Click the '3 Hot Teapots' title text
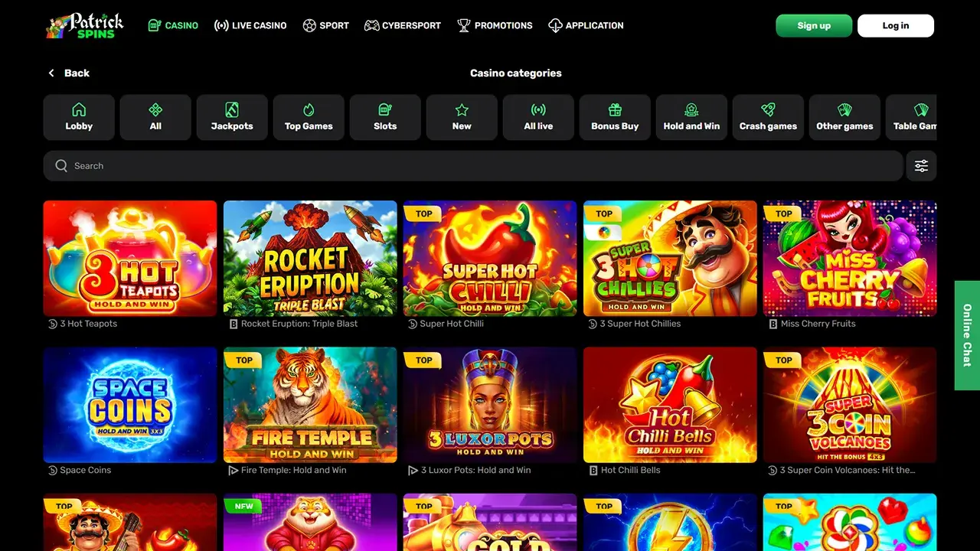The width and height of the screenshot is (980, 551). pyautogui.click(x=89, y=324)
